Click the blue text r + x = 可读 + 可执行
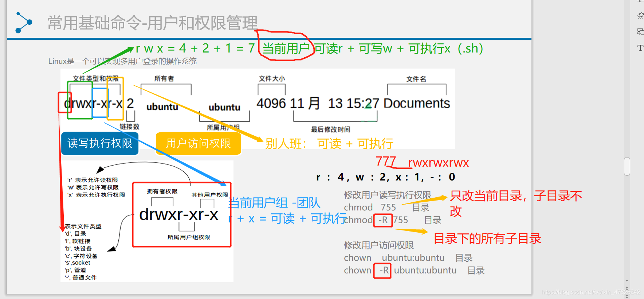The width and height of the screenshot is (644, 299). coord(287,218)
